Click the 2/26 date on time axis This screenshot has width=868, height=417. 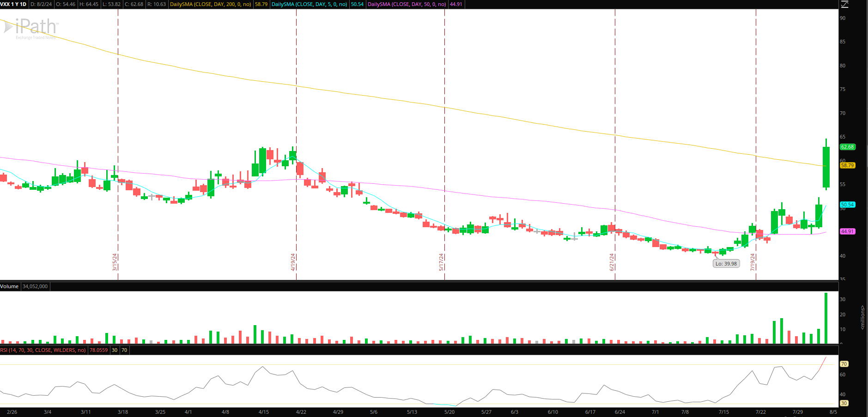click(12, 412)
